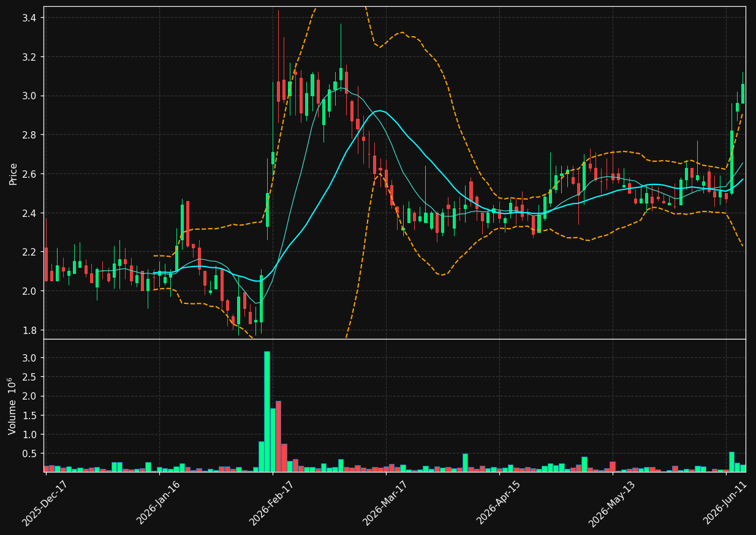Select the 1.5 volume axis label
The width and height of the screenshot is (756, 535).
point(29,415)
